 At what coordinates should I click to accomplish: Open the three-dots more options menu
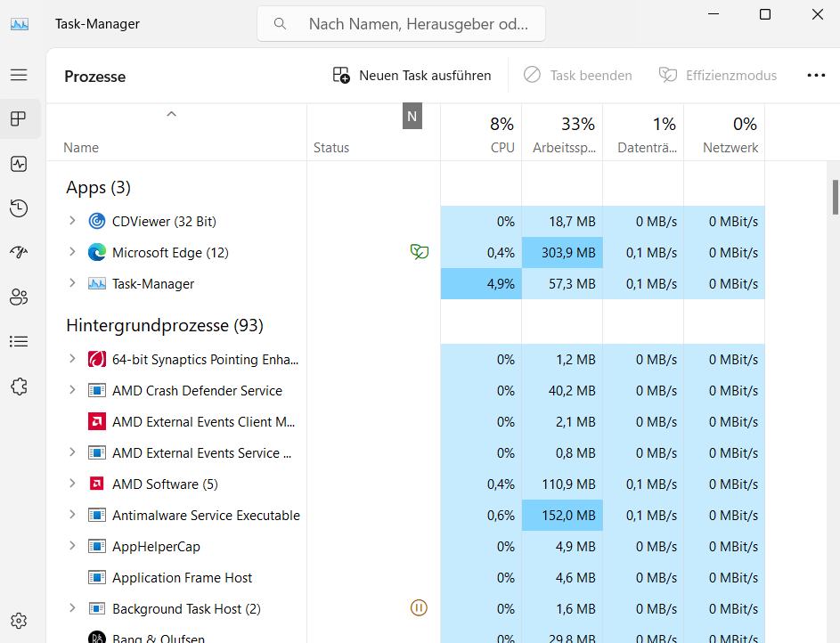816,76
